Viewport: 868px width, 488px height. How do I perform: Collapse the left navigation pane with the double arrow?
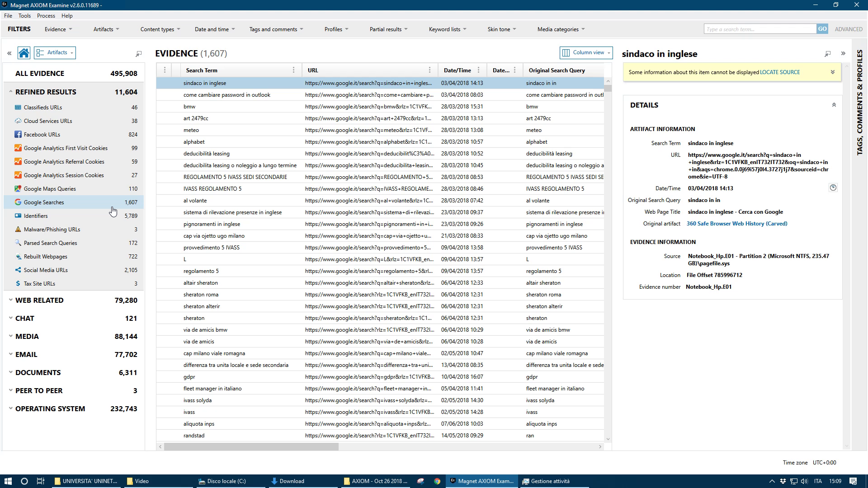[x=9, y=53]
